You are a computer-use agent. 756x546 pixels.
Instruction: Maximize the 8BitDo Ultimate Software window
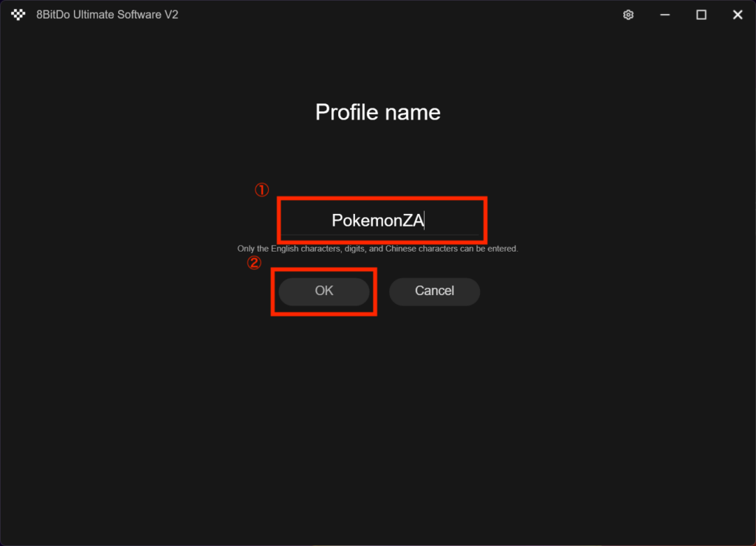coord(701,15)
